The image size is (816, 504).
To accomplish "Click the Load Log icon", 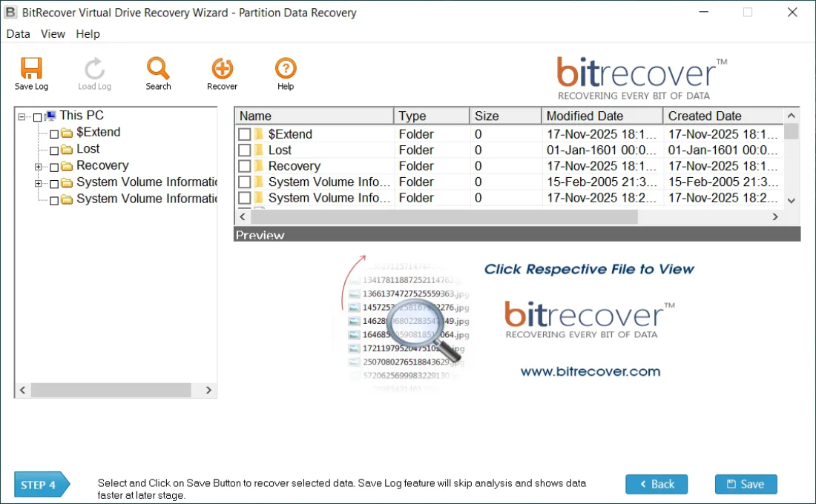I will (x=94, y=72).
